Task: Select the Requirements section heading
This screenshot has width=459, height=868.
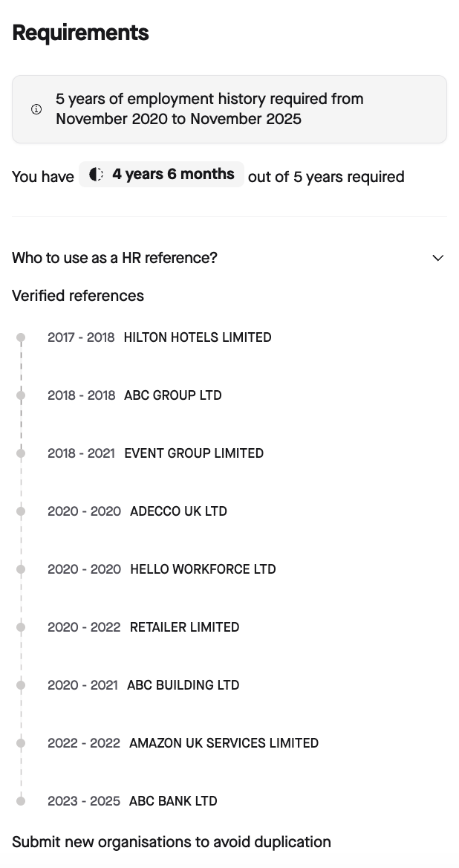Action: [x=79, y=33]
